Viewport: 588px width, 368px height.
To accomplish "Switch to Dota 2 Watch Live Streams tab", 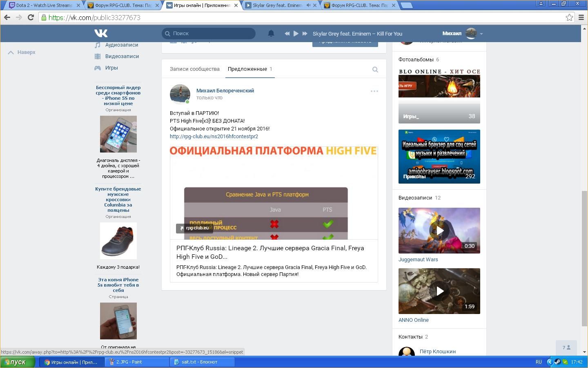I will (45, 5).
